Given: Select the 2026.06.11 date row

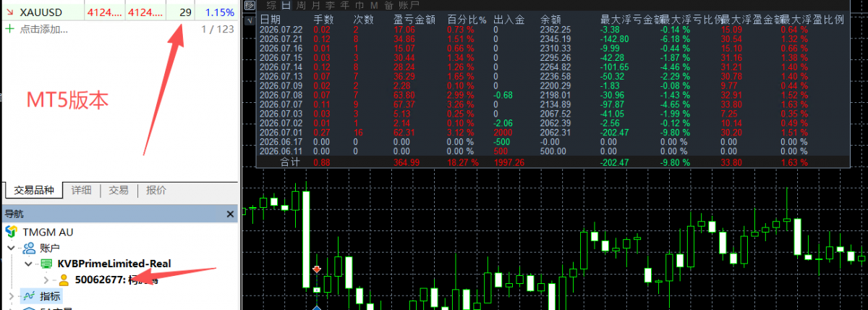Looking at the screenshot, I should point(279,152).
